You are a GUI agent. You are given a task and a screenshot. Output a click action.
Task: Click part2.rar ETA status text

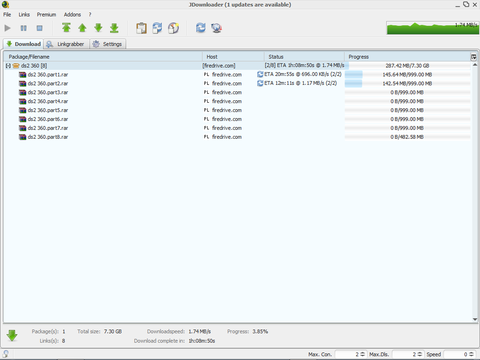[x=300, y=83]
